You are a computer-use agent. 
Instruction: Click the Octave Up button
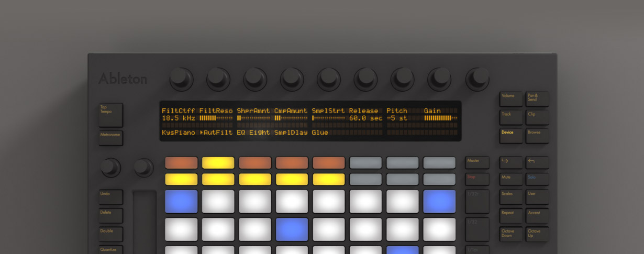[x=537, y=234]
